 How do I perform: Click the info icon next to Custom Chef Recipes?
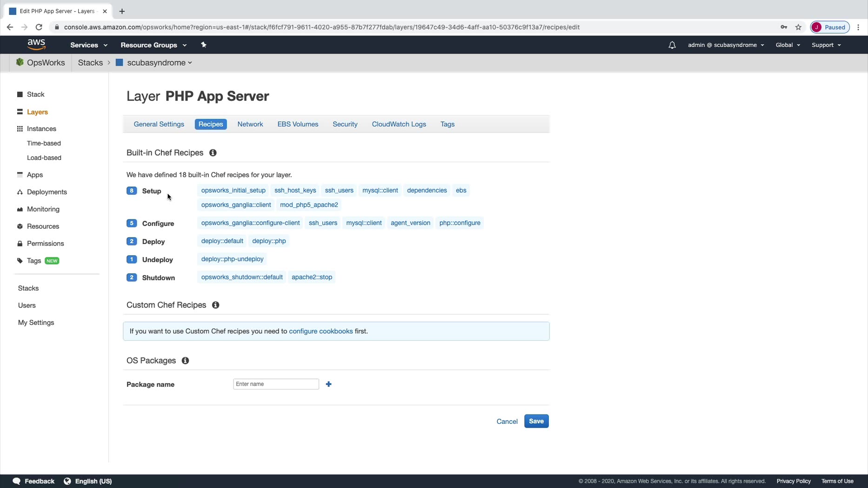[215, 305]
